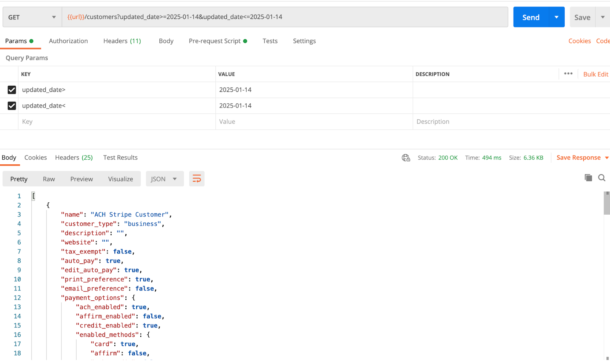Screen dimensions: 610x364
Task: Click the Bulk Edit link
Action: pos(596,74)
